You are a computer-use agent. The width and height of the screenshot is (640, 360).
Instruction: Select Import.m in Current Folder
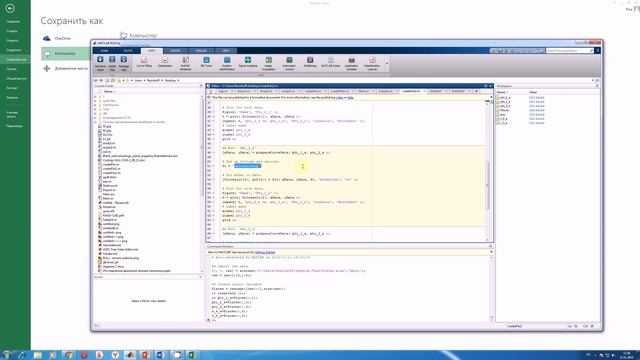point(109,190)
